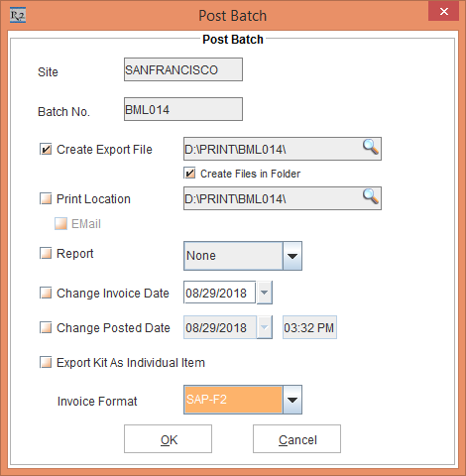Tick the Report checkbox

click(x=46, y=254)
